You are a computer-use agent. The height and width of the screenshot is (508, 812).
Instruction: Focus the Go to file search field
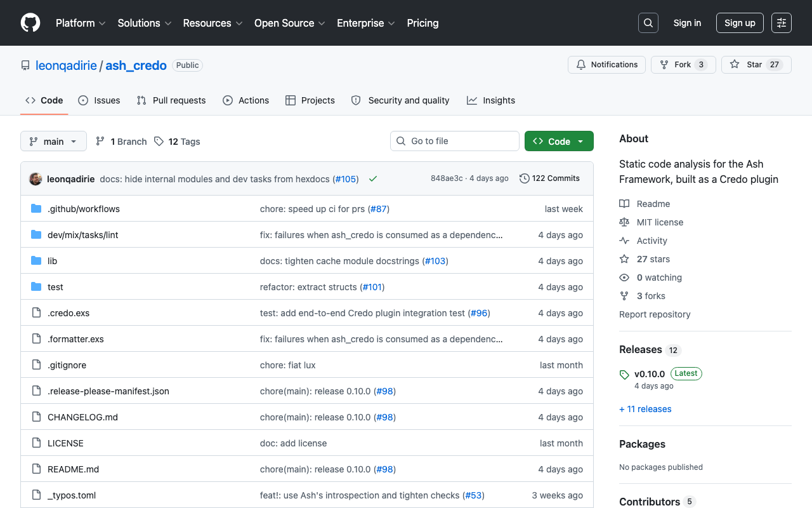(455, 141)
